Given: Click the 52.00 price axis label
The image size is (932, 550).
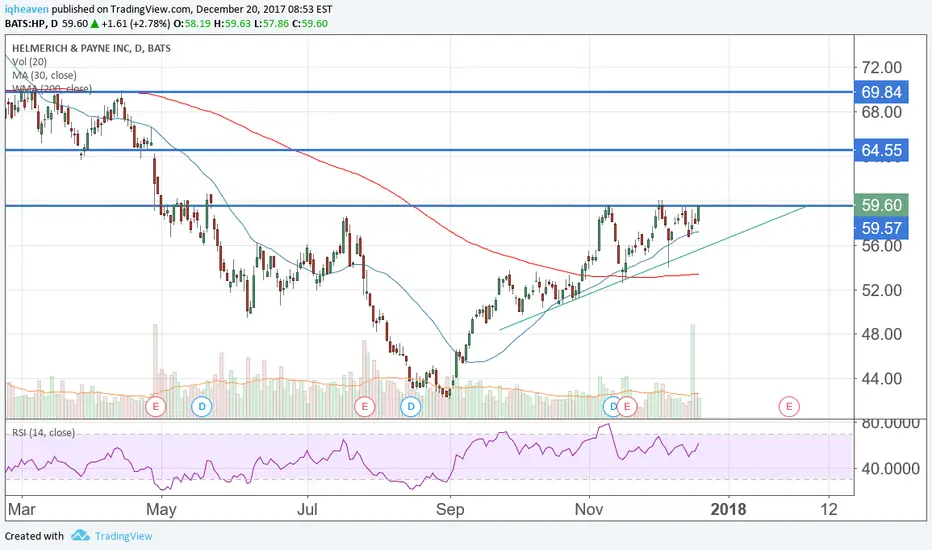Looking at the screenshot, I should pyautogui.click(x=881, y=290).
